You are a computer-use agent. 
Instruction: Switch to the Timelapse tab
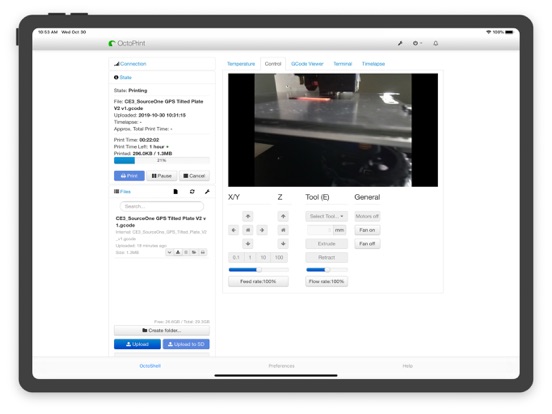point(373,64)
